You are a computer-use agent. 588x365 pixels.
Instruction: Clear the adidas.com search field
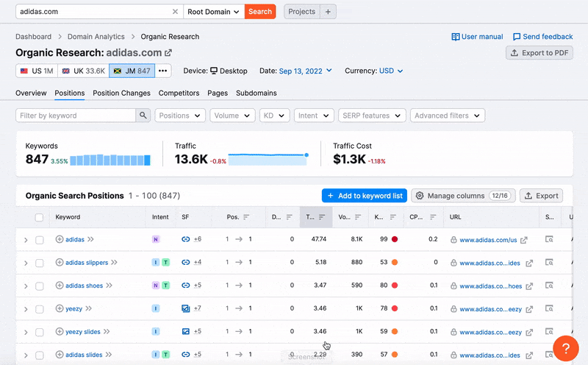click(x=175, y=12)
